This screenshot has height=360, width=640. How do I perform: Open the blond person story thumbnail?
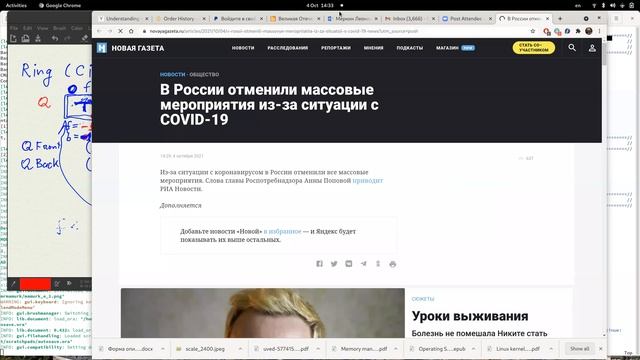(x=262, y=313)
